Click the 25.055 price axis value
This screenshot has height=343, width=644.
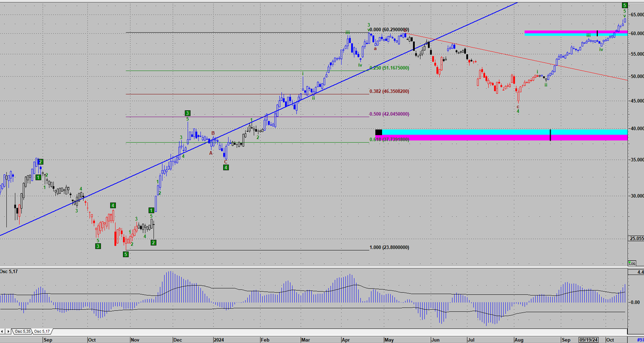(x=636, y=238)
